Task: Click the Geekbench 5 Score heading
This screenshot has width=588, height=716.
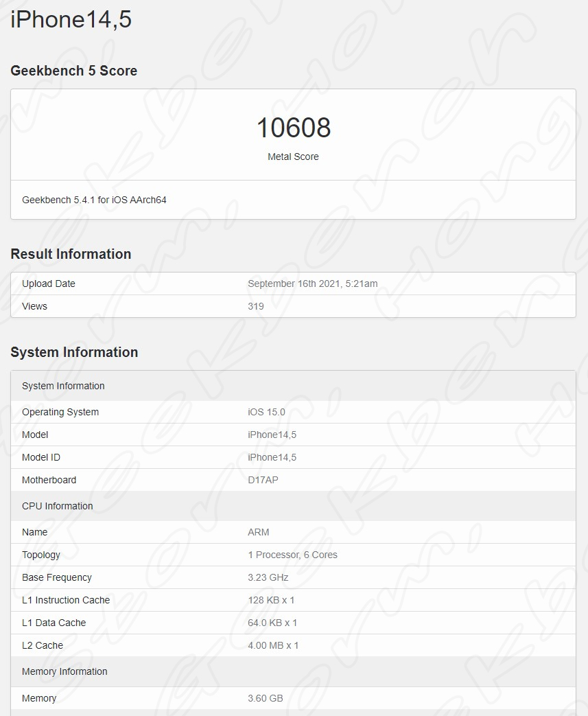Action: 74,71
